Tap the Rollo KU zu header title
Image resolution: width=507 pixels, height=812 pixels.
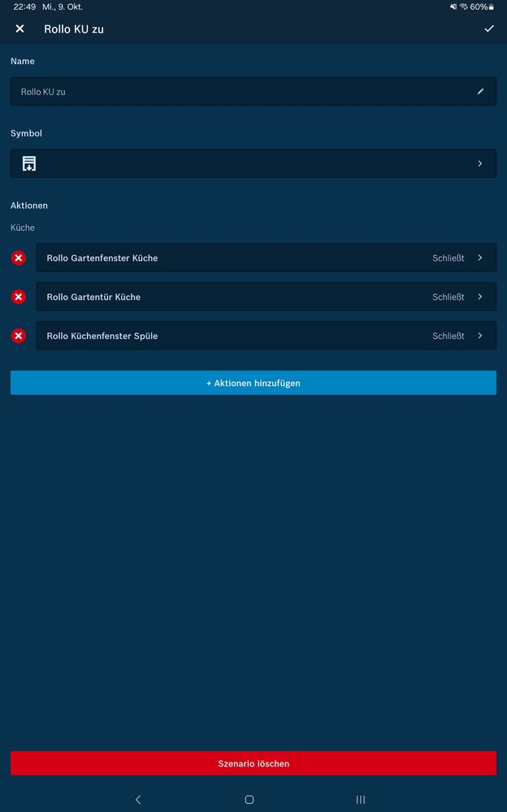pyautogui.click(x=74, y=29)
